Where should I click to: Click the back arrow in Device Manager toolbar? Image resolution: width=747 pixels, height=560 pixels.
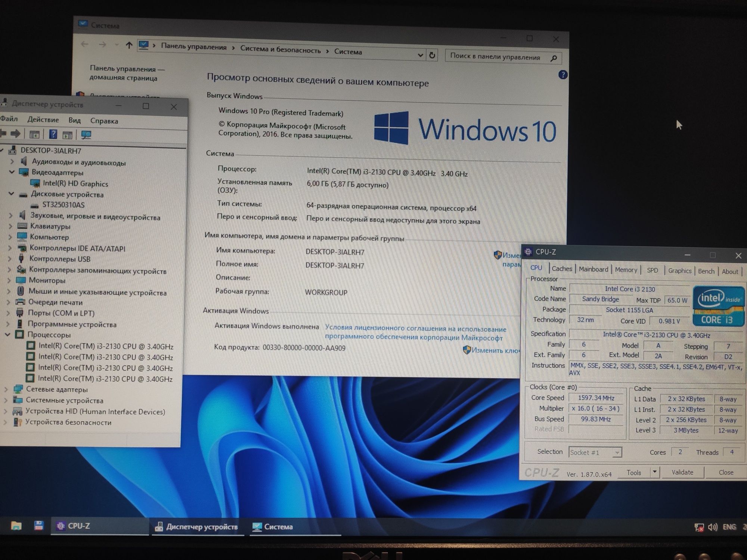click(3, 133)
